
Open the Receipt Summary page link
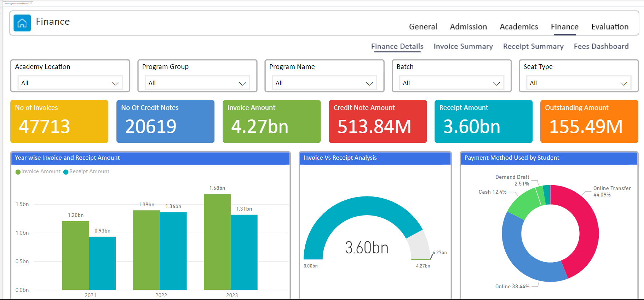[x=533, y=46]
